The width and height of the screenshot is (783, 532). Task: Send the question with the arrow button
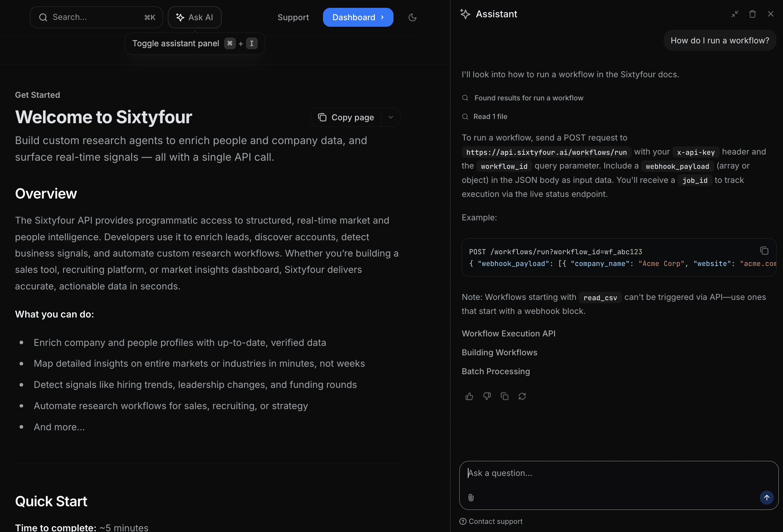pos(766,498)
